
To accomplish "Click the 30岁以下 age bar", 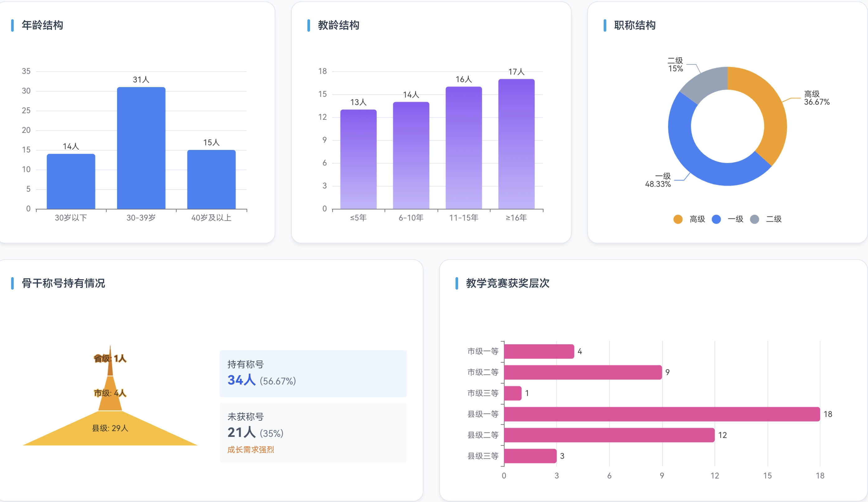I will pyautogui.click(x=71, y=181).
